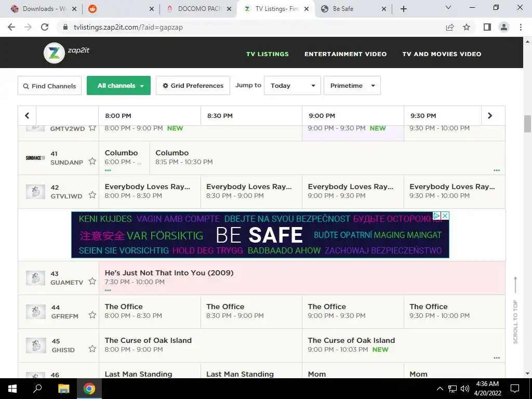The width and height of the screenshot is (532, 399).
Task: Open File Explorer from taskbar
Action: click(63, 389)
